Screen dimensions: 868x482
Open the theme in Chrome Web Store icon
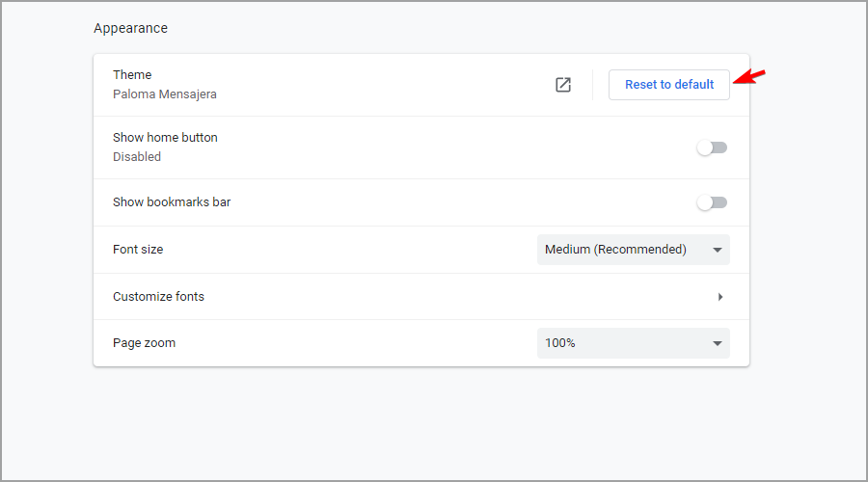[x=563, y=85]
